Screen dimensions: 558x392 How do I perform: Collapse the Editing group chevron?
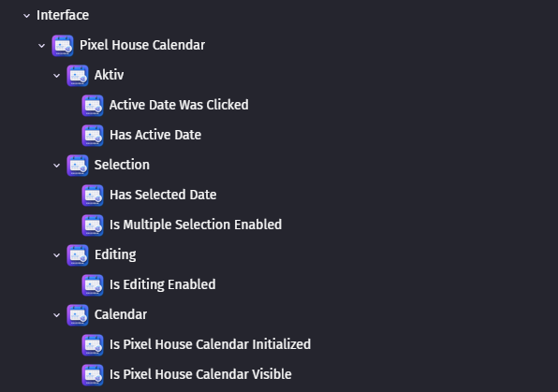tap(56, 255)
